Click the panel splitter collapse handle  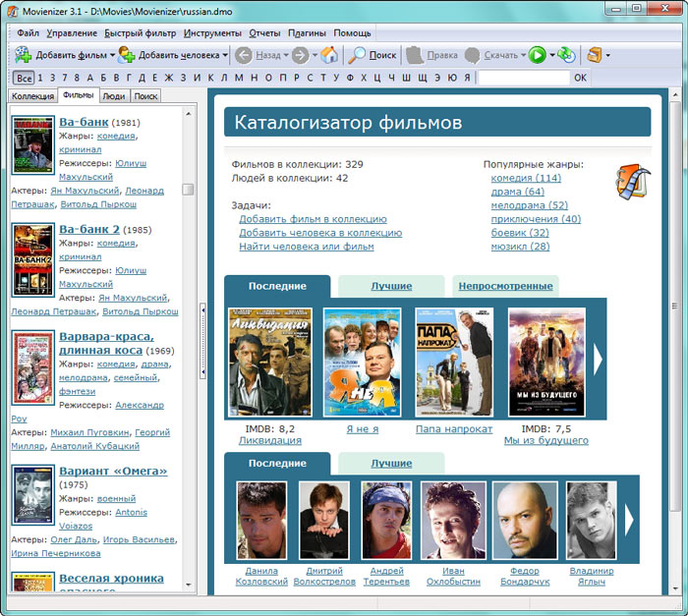pyautogui.click(x=202, y=340)
